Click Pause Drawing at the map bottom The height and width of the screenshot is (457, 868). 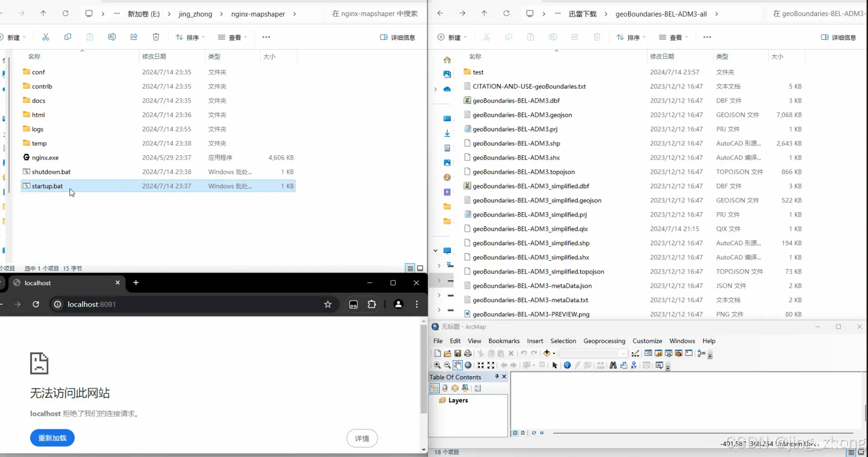coord(542,433)
